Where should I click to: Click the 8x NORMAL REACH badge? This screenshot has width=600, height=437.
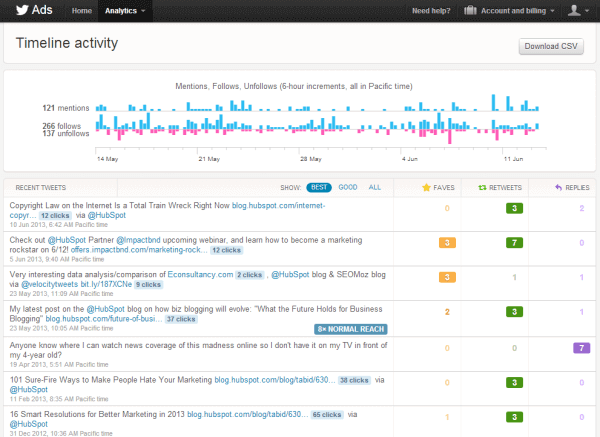351,328
